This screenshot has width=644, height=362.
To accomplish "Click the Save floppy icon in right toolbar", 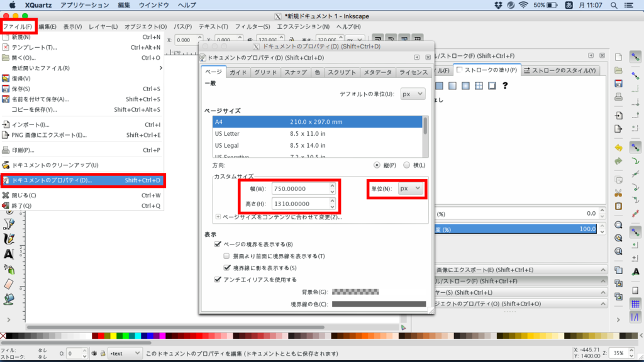I will [x=619, y=84].
